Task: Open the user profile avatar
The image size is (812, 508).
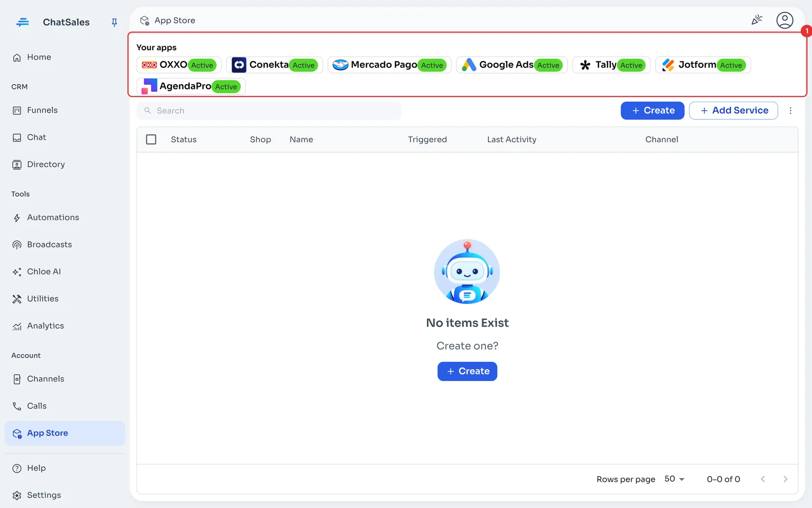Action: tap(785, 20)
